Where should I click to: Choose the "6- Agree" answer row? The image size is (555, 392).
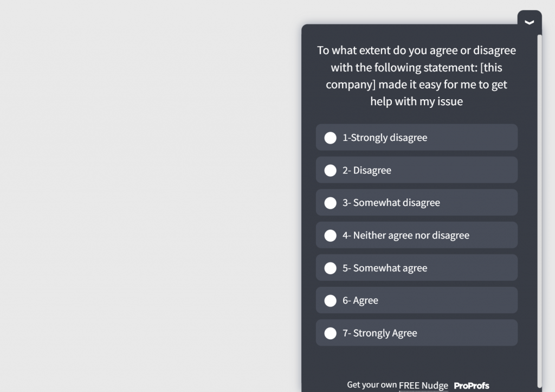pos(416,300)
